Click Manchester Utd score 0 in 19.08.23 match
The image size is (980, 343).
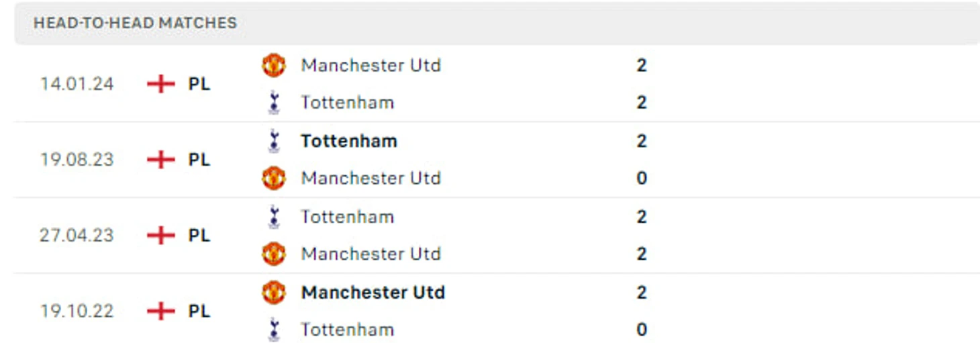(642, 178)
